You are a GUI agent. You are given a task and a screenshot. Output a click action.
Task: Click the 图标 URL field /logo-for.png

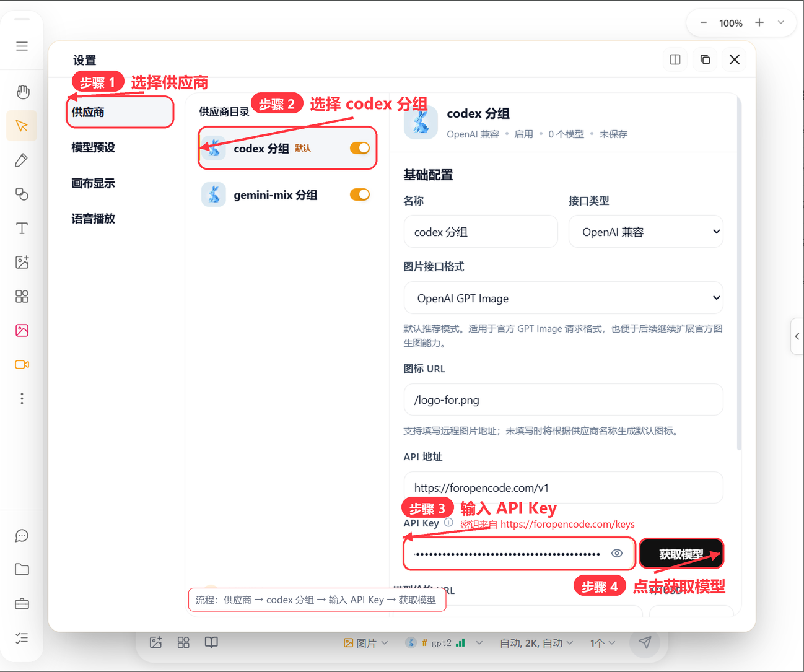pos(563,399)
